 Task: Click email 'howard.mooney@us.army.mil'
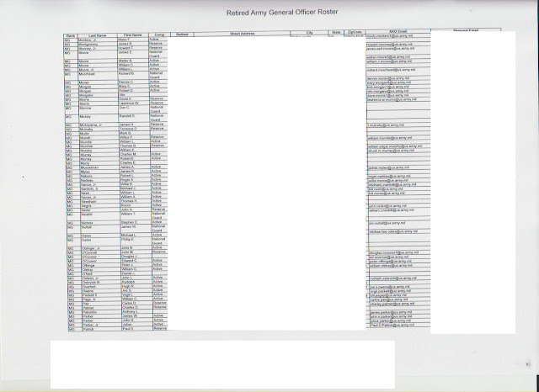(389, 45)
